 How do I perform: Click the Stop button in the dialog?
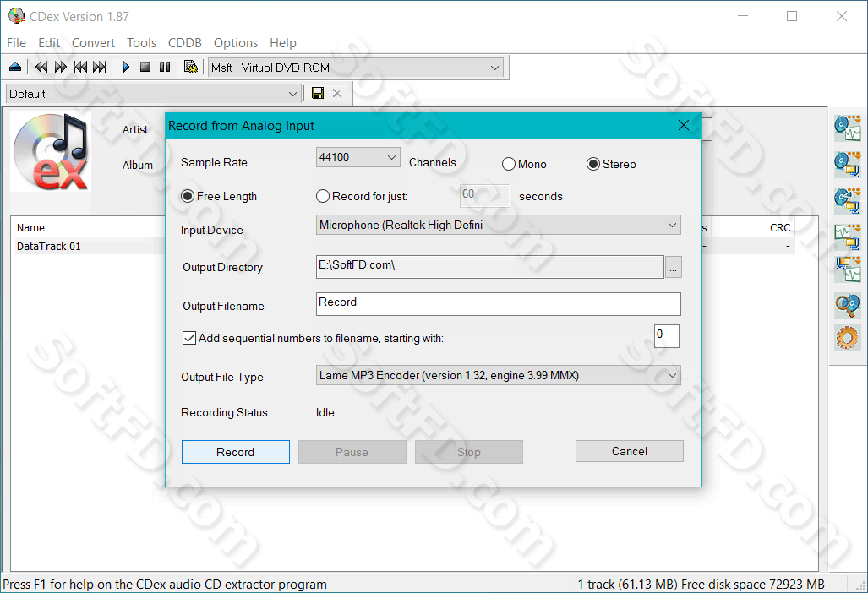(469, 452)
